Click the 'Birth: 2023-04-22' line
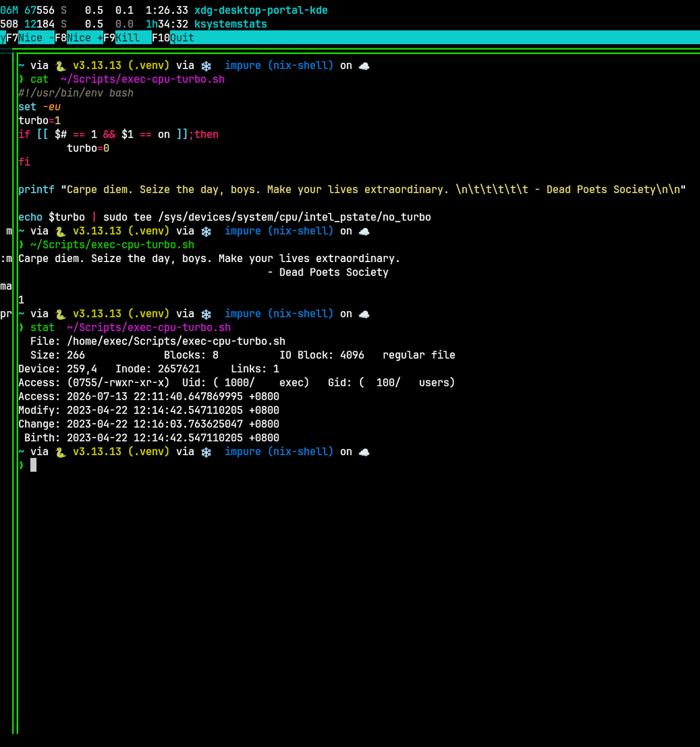The image size is (700, 747). [x=152, y=438]
